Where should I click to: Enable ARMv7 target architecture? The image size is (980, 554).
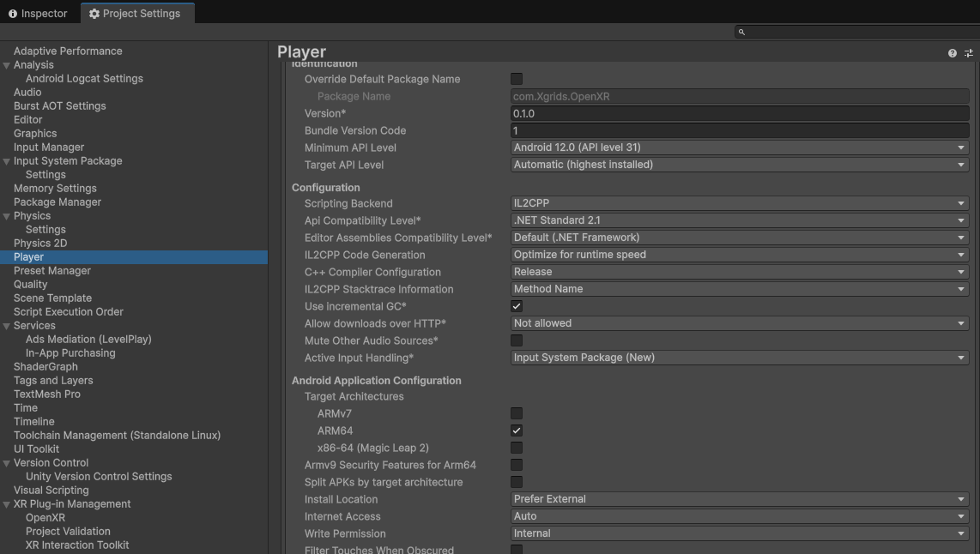pyautogui.click(x=517, y=413)
